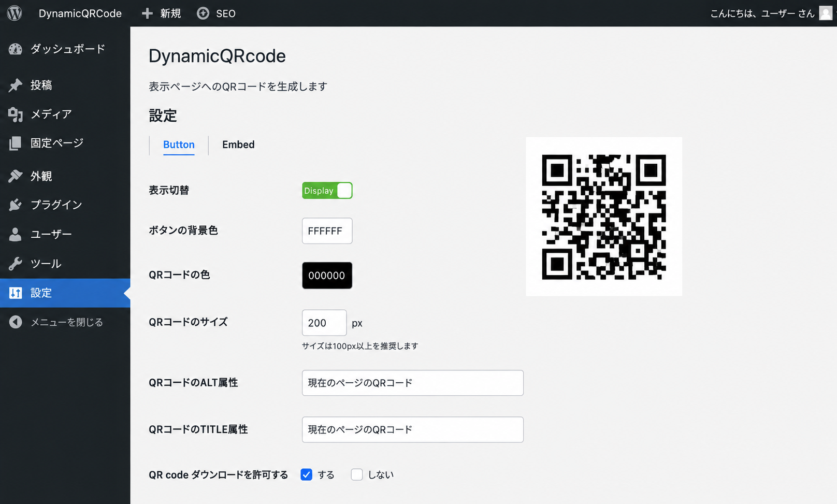
Task: Open the SEO menu label
Action: 226,13
